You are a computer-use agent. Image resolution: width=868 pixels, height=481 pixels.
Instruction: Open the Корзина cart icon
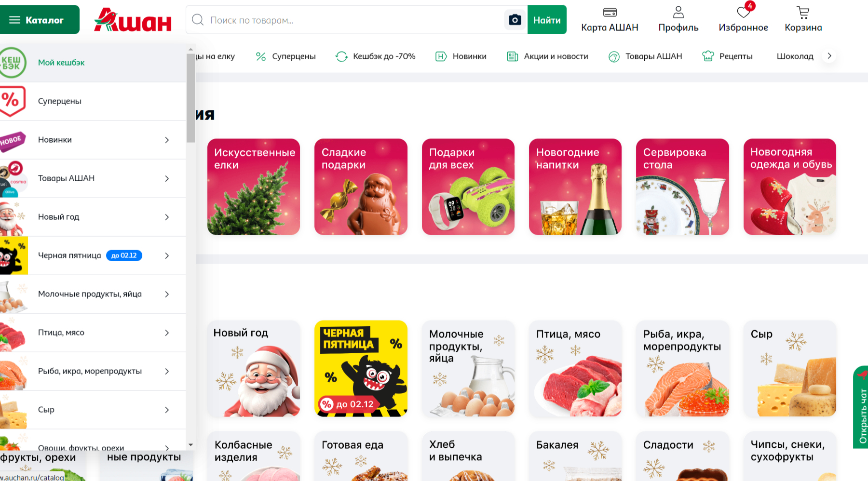click(803, 12)
